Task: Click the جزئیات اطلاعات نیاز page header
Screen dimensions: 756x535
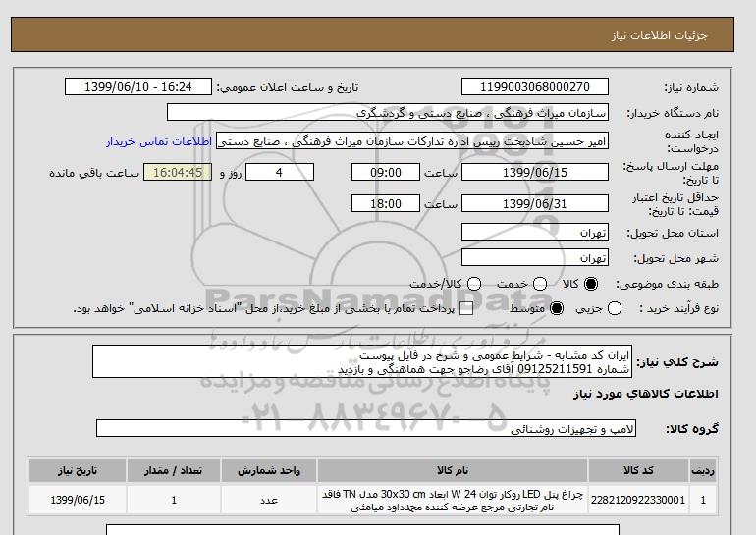Action: click(659, 35)
